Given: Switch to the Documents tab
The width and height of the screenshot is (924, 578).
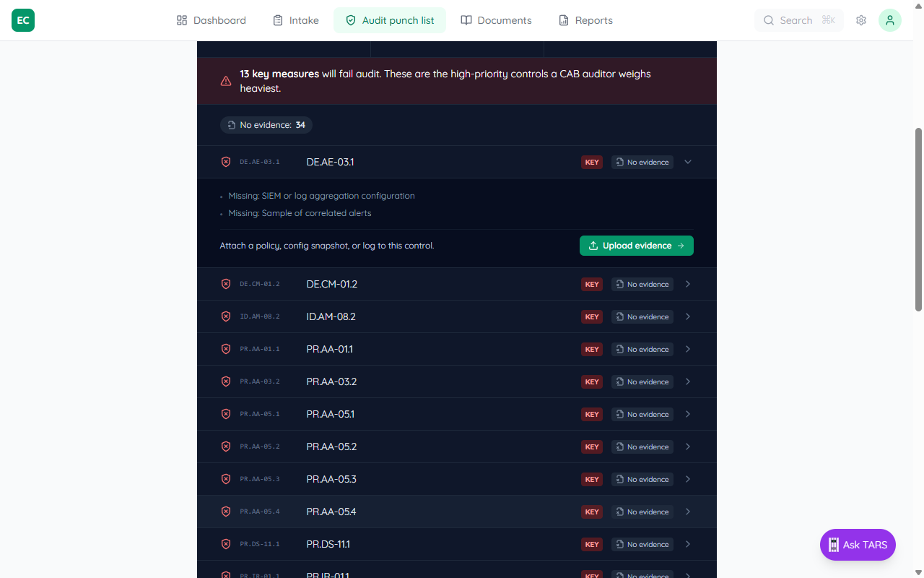Looking at the screenshot, I should click(496, 20).
